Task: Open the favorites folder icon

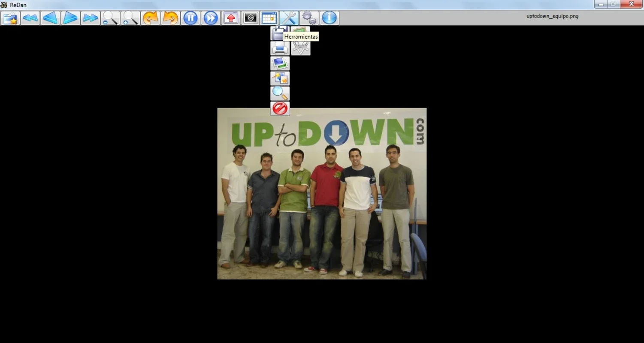Action: click(10, 18)
